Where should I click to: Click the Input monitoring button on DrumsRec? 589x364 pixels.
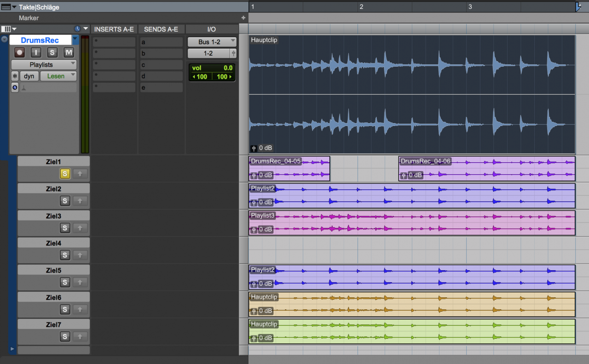coord(36,52)
